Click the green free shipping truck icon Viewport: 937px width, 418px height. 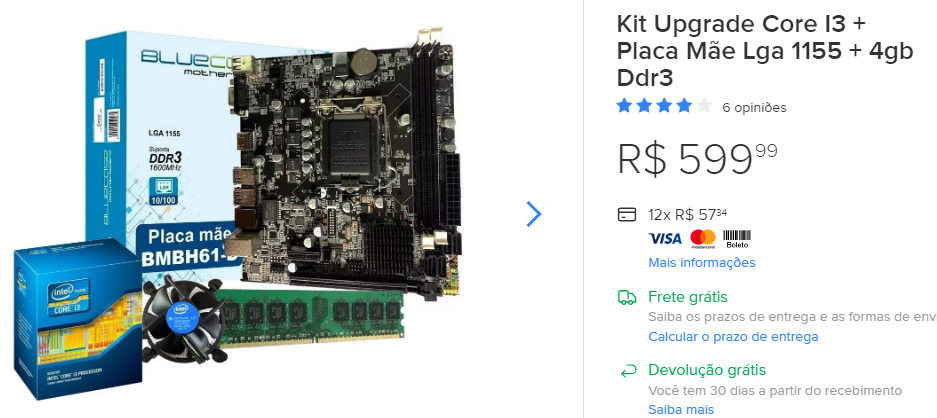pos(627,297)
